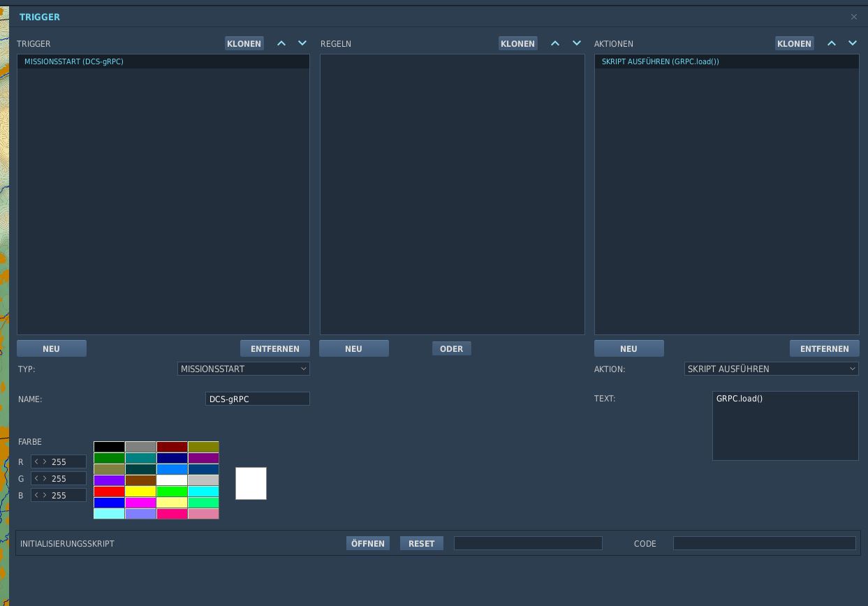Move trigger up with the TRIGGER up arrow

pyautogui.click(x=281, y=43)
